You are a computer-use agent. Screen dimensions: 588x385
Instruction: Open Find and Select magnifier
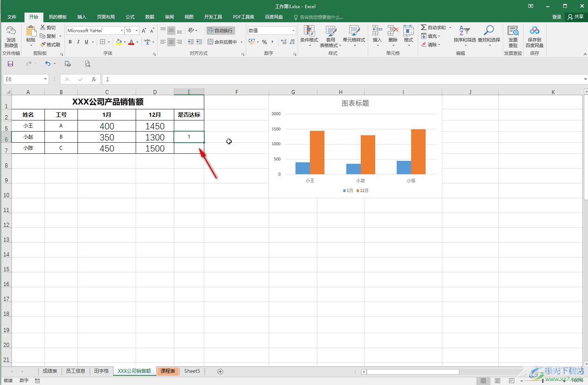click(x=489, y=31)
